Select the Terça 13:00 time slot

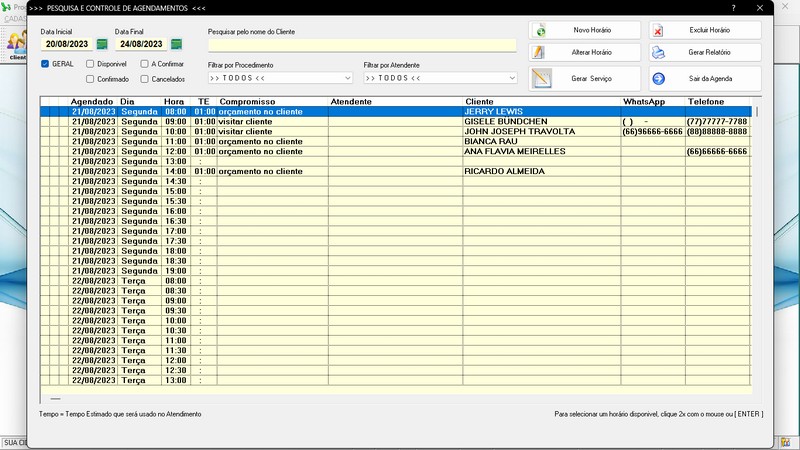395,380
